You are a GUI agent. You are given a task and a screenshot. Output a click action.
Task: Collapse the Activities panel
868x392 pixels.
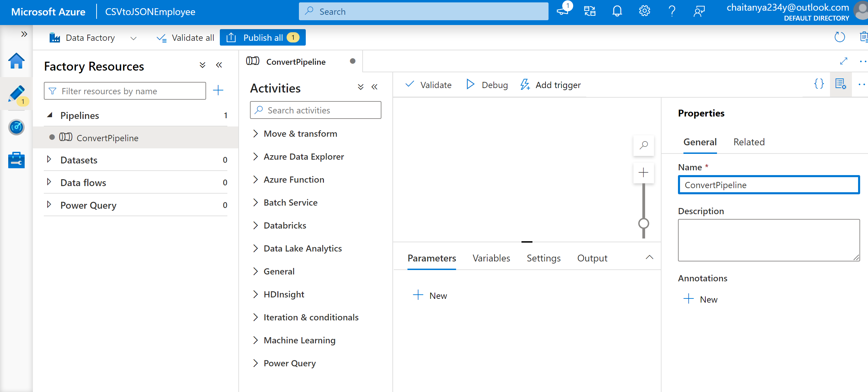click(x=374, y=87)
